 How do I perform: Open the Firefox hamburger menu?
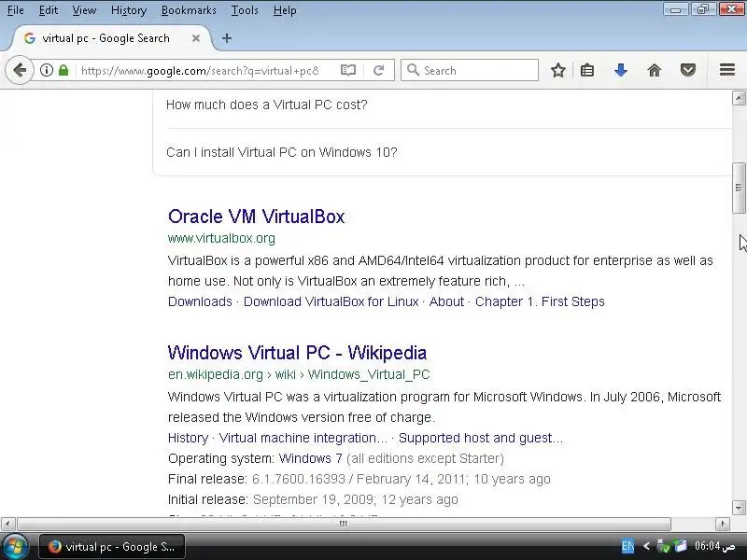click(727, 70)
